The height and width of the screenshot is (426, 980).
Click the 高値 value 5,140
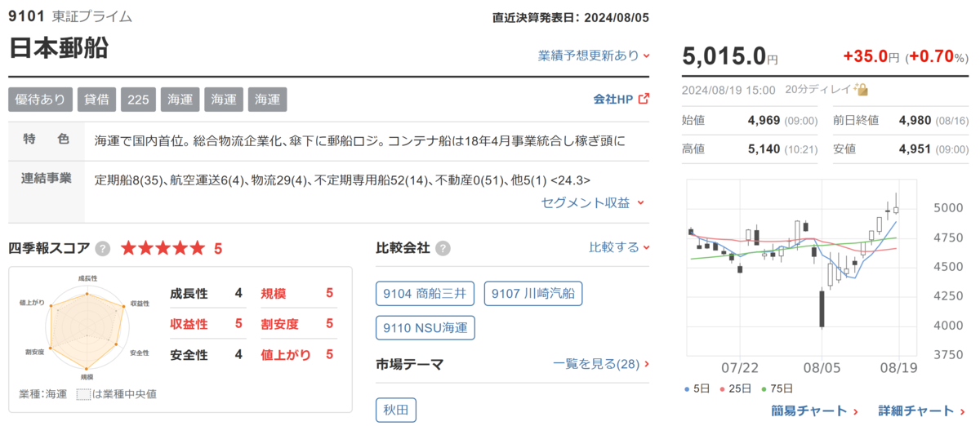[764, 149]
